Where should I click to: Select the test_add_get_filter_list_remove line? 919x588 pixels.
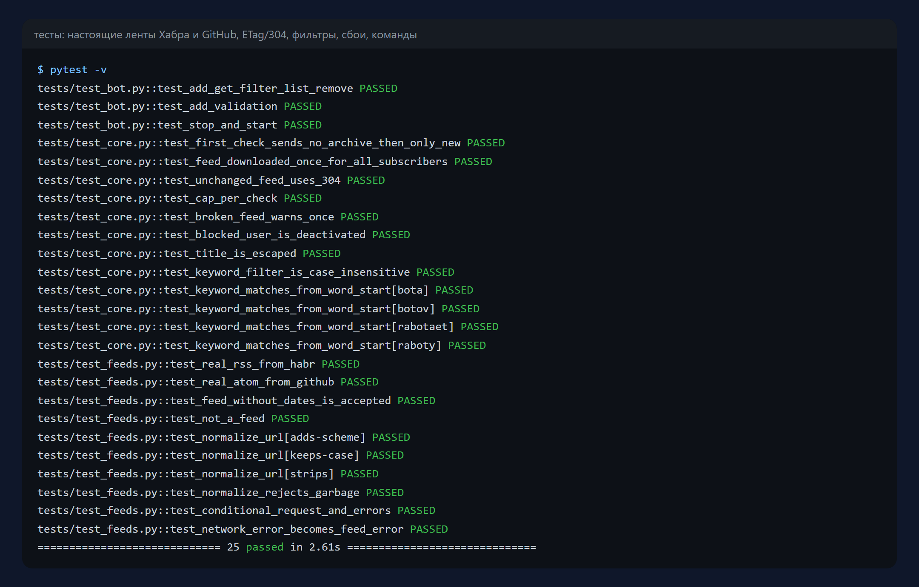click(217, 88)
